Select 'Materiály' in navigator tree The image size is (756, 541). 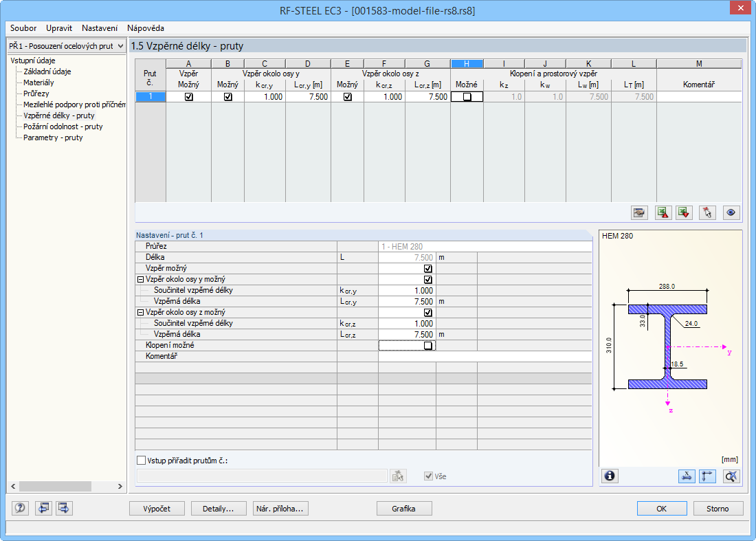38,82
